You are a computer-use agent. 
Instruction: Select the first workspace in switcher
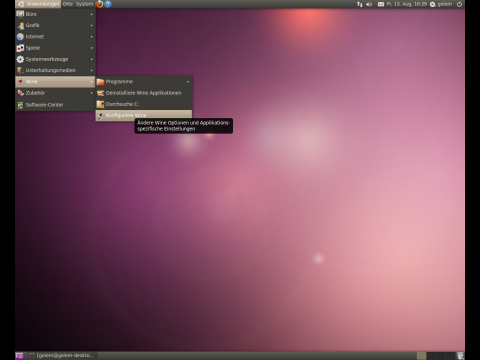click(421, 356)
